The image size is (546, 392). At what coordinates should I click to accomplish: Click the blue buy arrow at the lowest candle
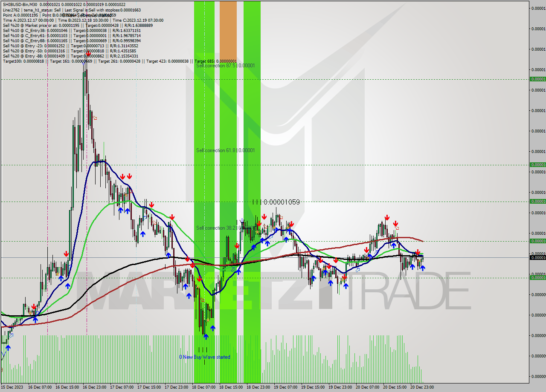(206, 337)
